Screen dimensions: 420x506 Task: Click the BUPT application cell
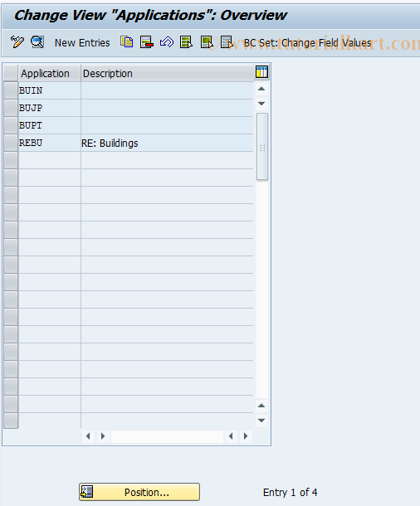[x=50, y=125]
